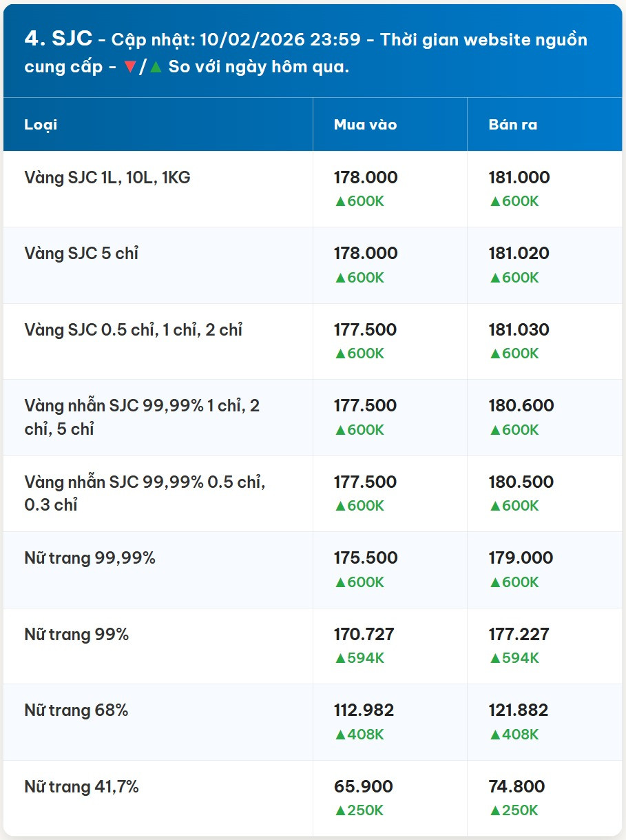Click the red down triangle in header
The height and width of the screenshot is (840, 626).
click(x=130, y=69)
